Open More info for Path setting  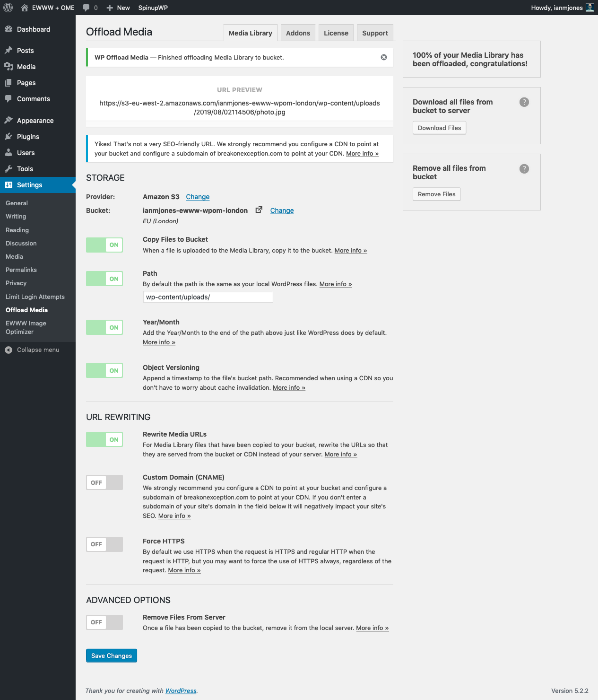click(x=336, y=284)
